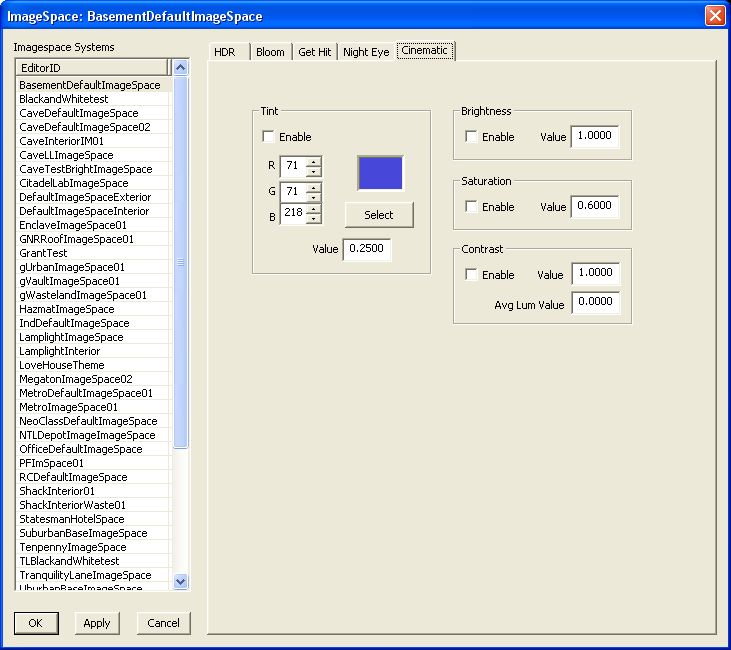Decrease the G value with down arrow
Viewport: 731px width, 650px height.
(313, 197)
